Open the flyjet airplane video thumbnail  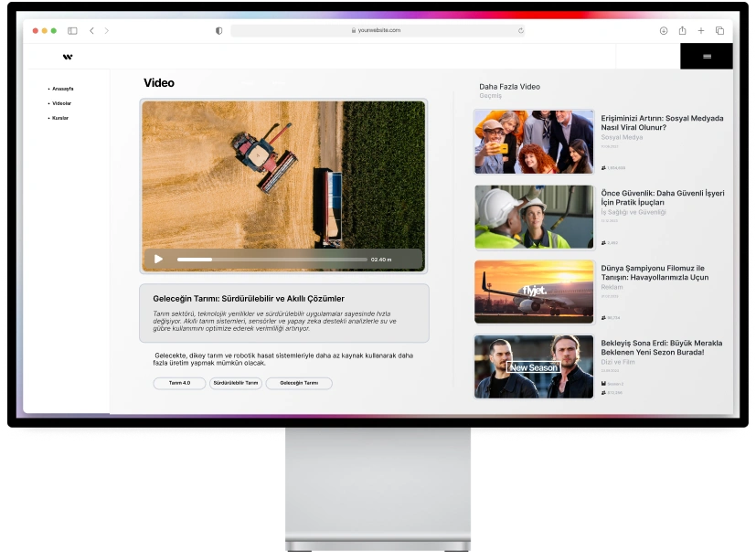tap(534, 292)
